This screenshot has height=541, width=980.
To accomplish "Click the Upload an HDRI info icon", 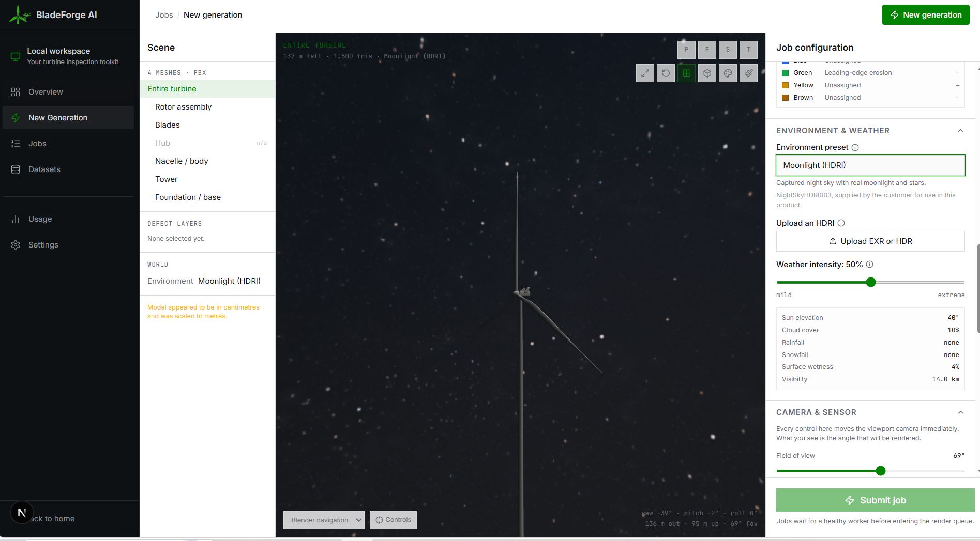I will pos(841,223).
